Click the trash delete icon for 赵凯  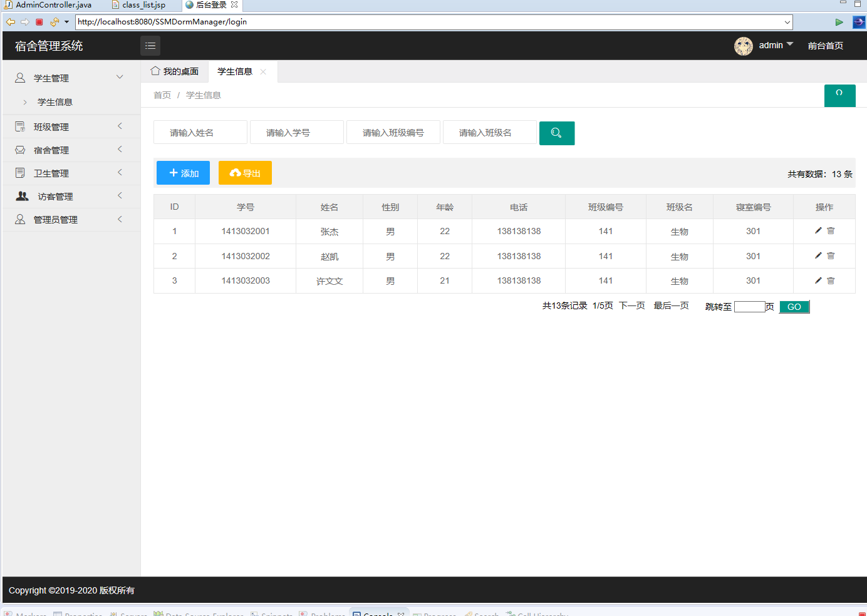(x=831, y=255)
